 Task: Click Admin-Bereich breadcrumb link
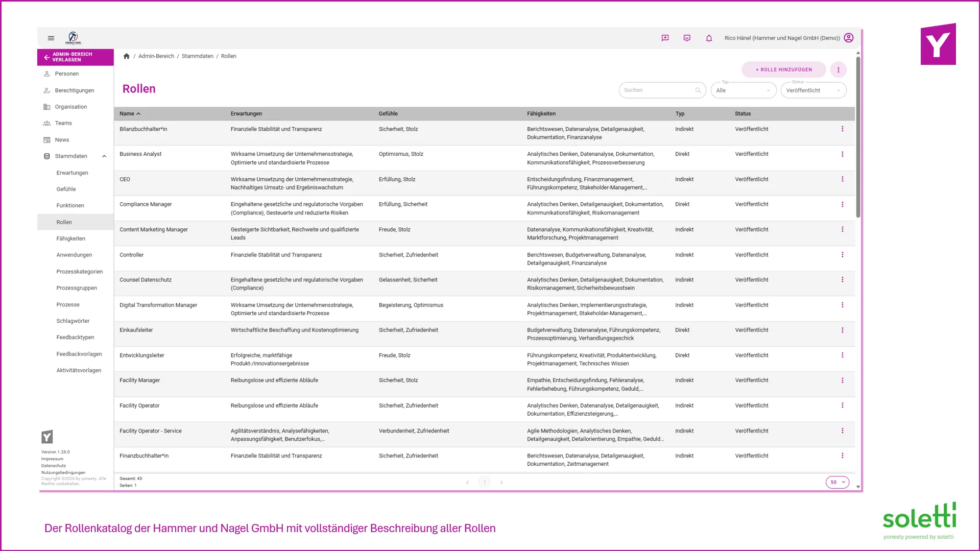coord(156,56)
